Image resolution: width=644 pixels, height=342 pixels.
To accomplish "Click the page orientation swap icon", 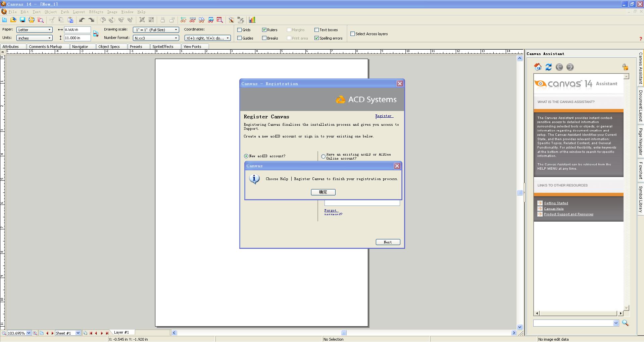I will [96, 34].
